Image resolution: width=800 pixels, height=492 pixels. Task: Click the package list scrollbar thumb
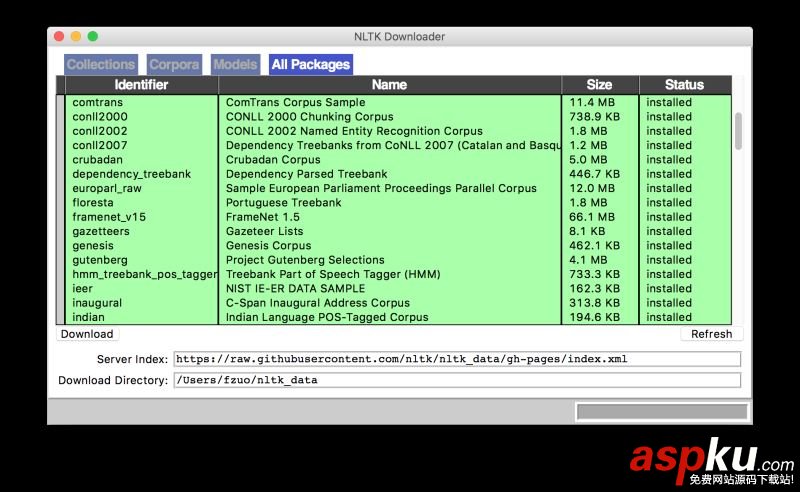click(738, 132)
